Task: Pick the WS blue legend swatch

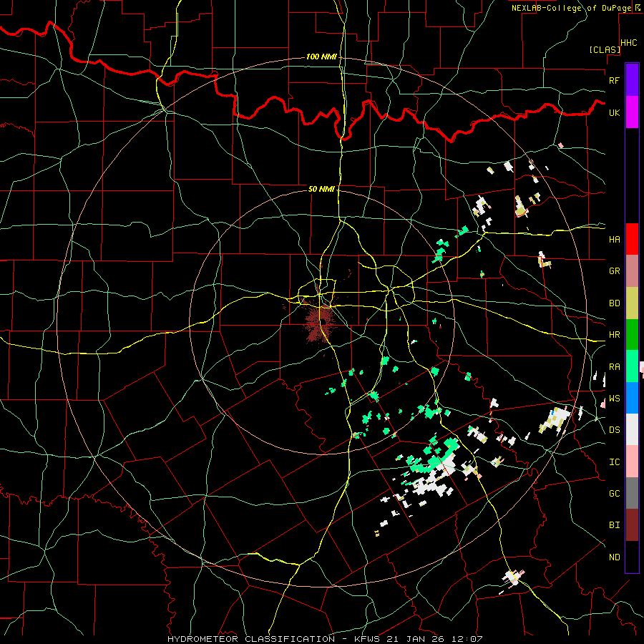Action: pyautogui.click(x=632, y=398)
